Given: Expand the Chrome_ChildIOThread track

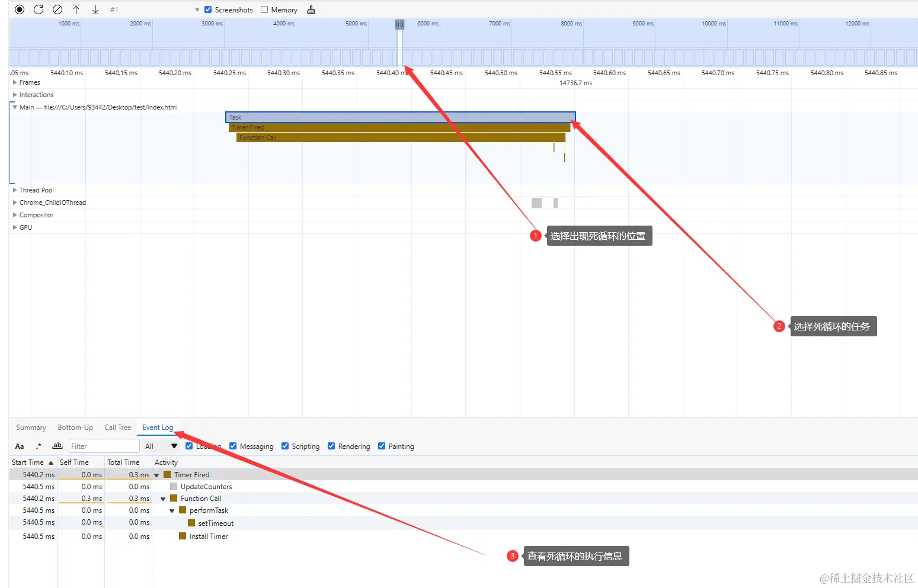Looking at the screenshot, I should (x=15, y=203).
